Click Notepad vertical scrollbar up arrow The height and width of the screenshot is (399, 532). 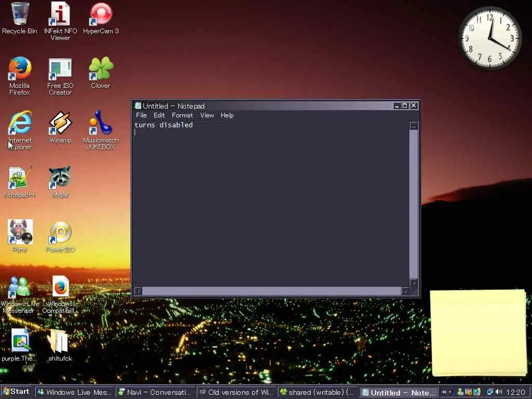coord(413,126)
